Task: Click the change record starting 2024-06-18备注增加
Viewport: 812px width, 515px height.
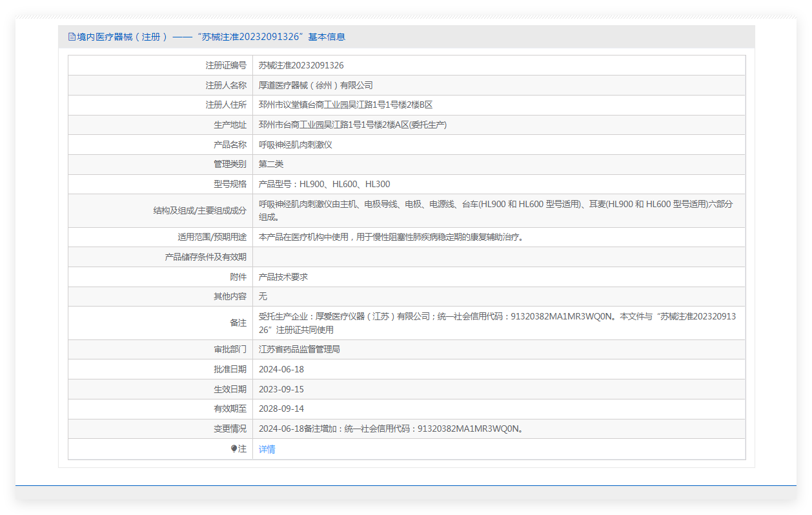Action: (x=391, y=429)
